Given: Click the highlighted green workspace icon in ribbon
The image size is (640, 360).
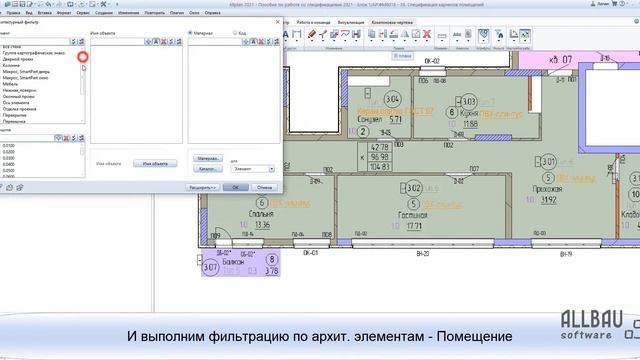Looking at the screenshot, I should tap(525, 35).
